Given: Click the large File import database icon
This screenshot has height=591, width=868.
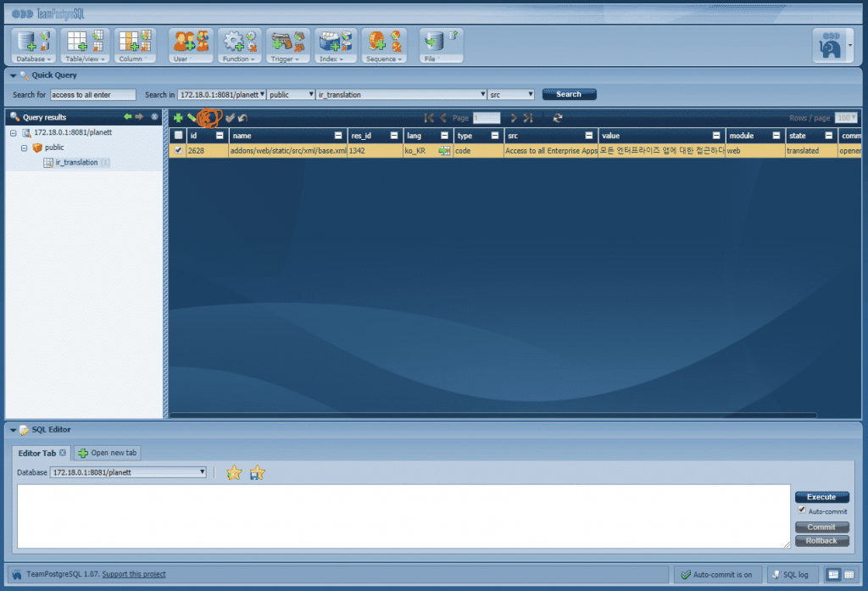Looking at the screenshot, I should point(433,41).
